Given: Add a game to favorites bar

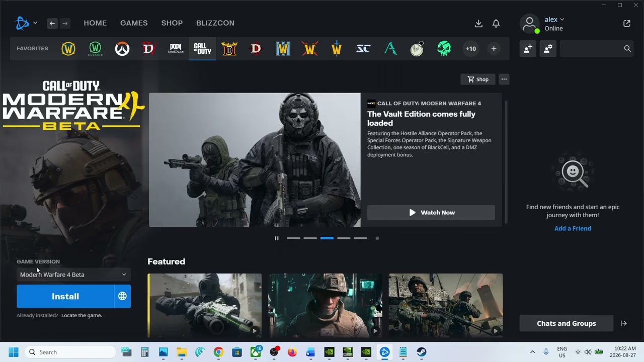Looking at the screenshot, I should click(x=494, y=49).
